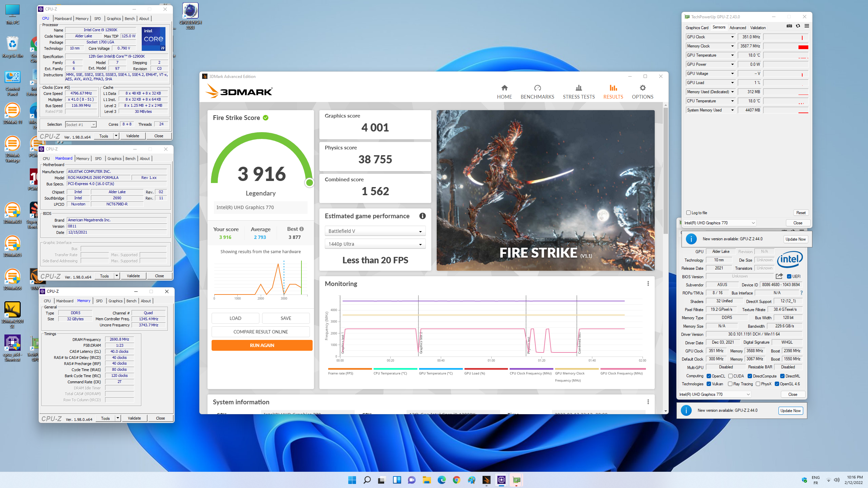Switch to Bench tab in CPU-Z CPU window
868x488 pixels.
pyautogui.click(x=130, y=19)
